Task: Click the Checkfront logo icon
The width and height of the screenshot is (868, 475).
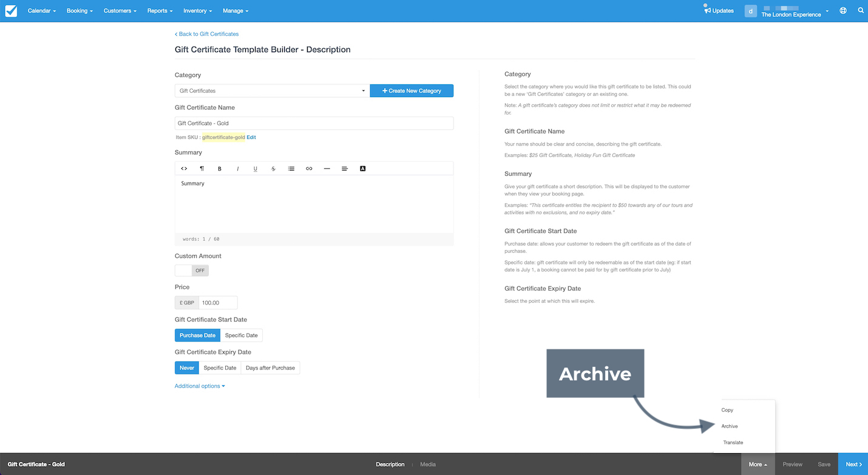Action: pos(11,11)
